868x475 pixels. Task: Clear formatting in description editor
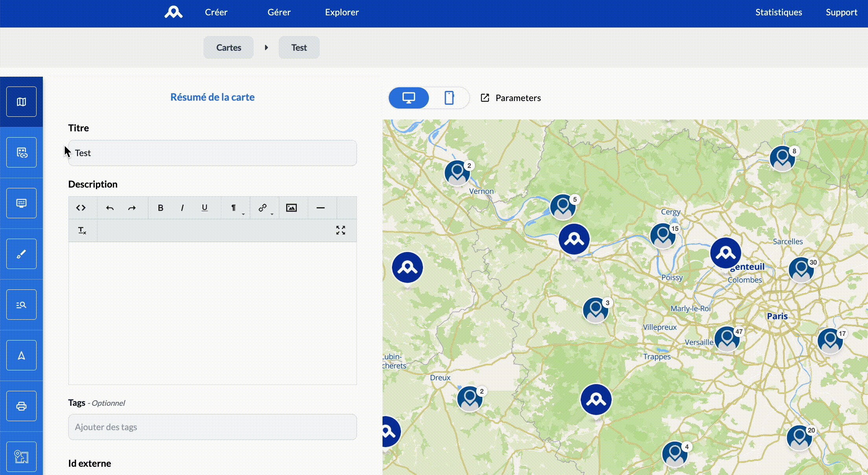click(82, 230)
